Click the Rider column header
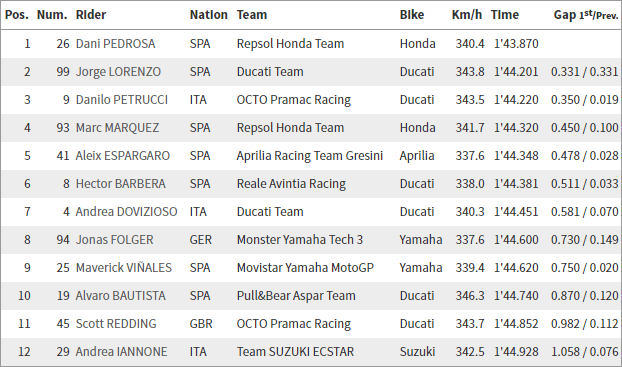622x367 pixels. (x=91, y=15)
